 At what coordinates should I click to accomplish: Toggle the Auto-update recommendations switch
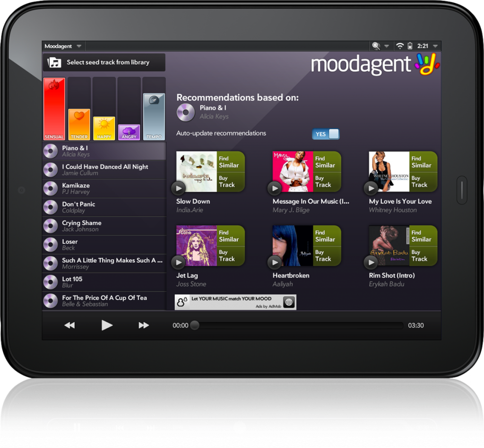326,134
